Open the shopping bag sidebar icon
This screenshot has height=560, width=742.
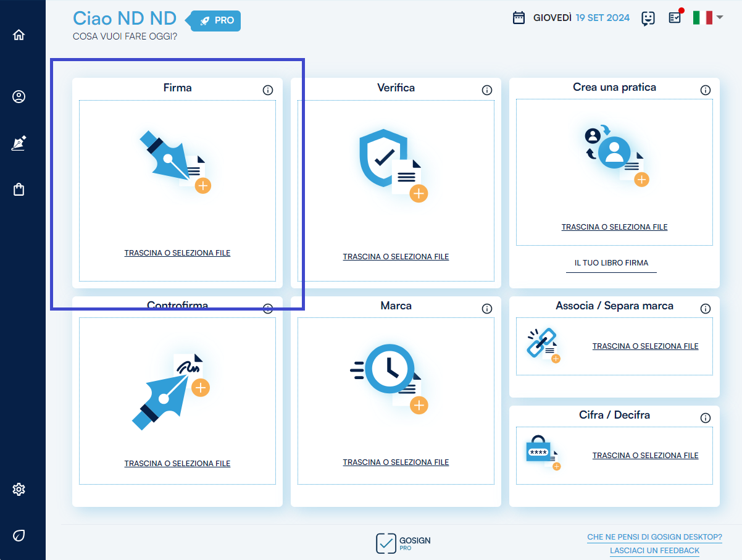pos(19,190)
